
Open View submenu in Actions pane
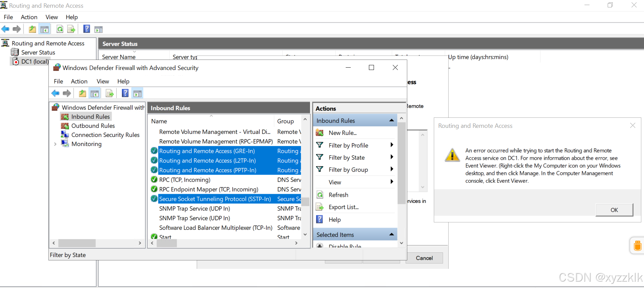coord(355,182)
